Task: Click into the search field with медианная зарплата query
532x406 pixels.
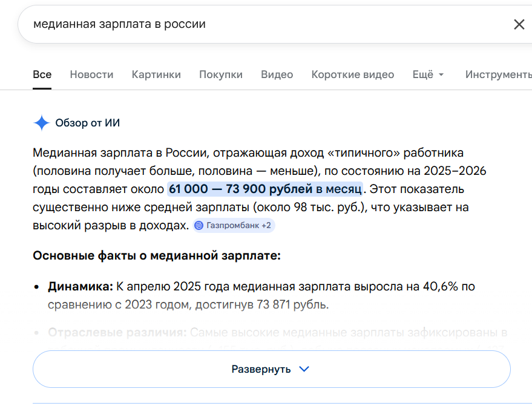Action: (x=242, y=24)
